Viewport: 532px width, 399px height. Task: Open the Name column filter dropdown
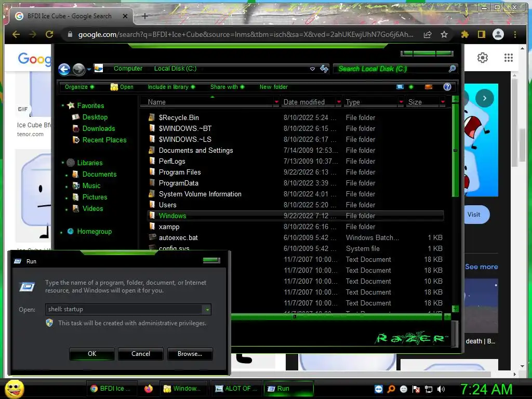pos(276,102)
